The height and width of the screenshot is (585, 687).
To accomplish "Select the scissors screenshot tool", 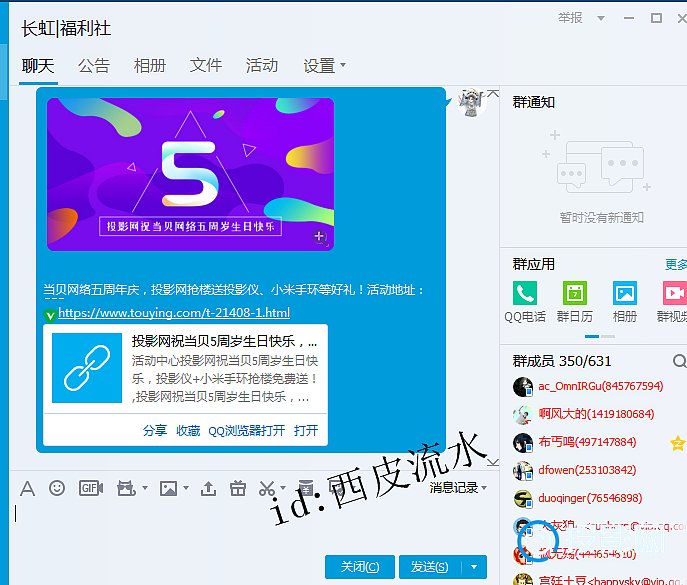I will click(266, 488).
